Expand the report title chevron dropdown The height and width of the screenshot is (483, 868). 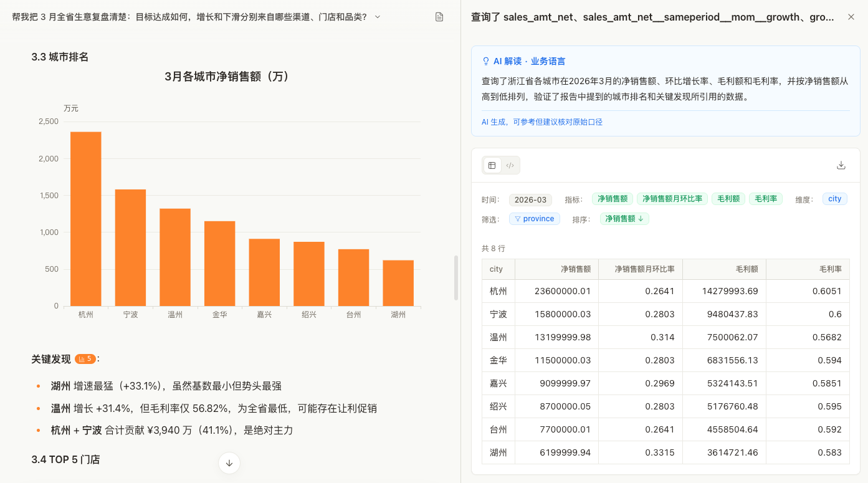tap(378, 17)
